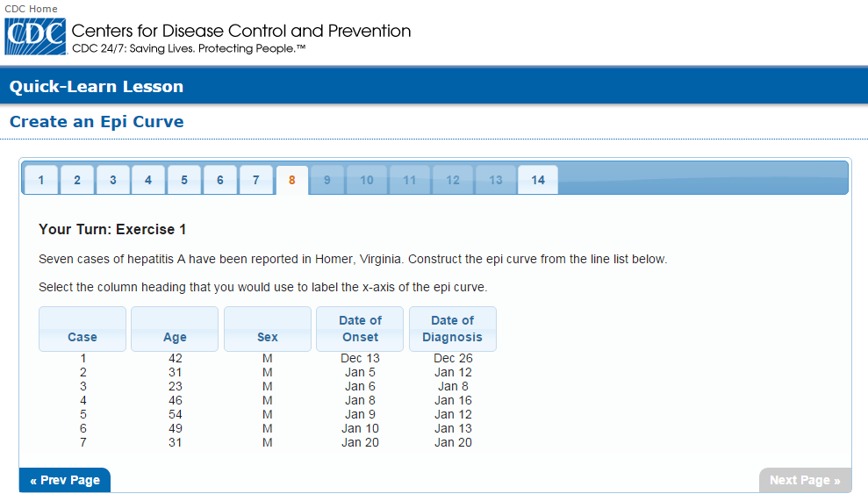The width and height of the screenshot is (868, 501).
Task: Click diagnosis date Dec 26
Action: point(453,358)
